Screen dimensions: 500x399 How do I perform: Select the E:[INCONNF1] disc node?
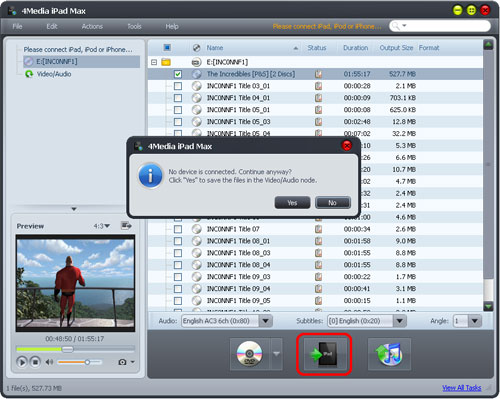coord(81,62)
